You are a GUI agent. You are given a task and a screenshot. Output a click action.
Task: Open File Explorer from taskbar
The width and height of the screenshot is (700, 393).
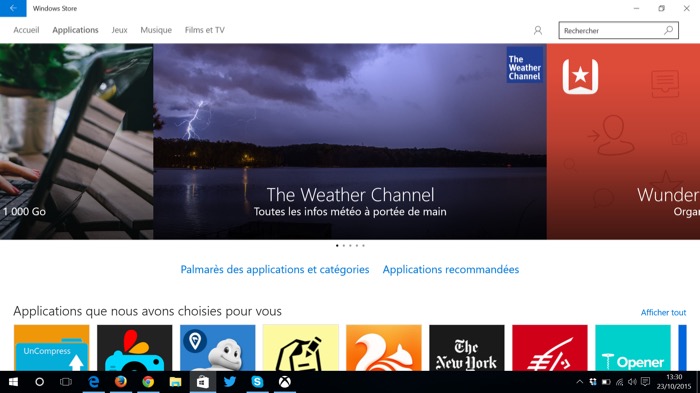(175, 382)
